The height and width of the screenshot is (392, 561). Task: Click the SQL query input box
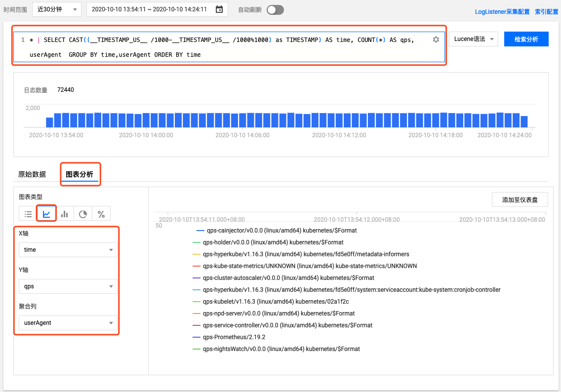(229, 47)
